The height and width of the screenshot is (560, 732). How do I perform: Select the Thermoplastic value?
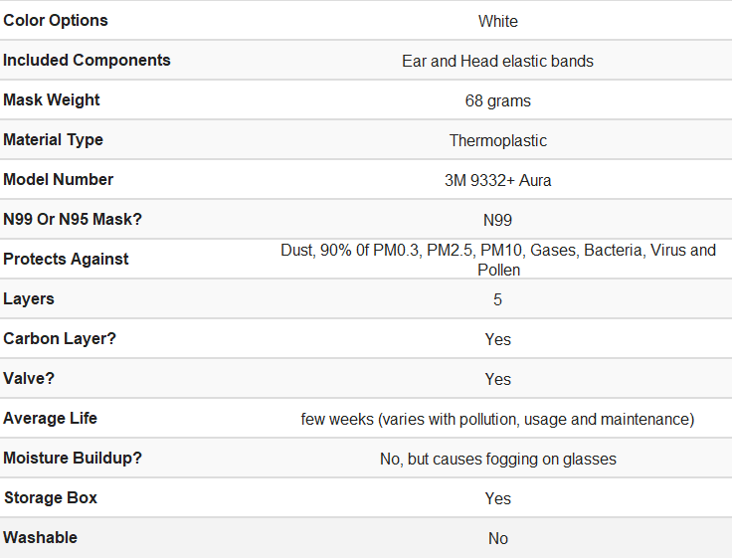[x=497, y=140]
